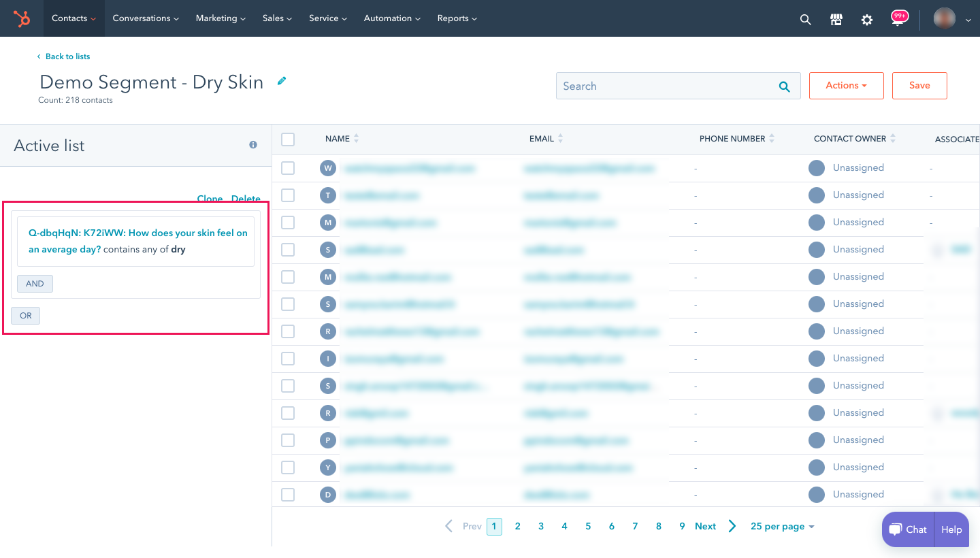Show Active list info tooltip icon

click(x=253, y=145)
